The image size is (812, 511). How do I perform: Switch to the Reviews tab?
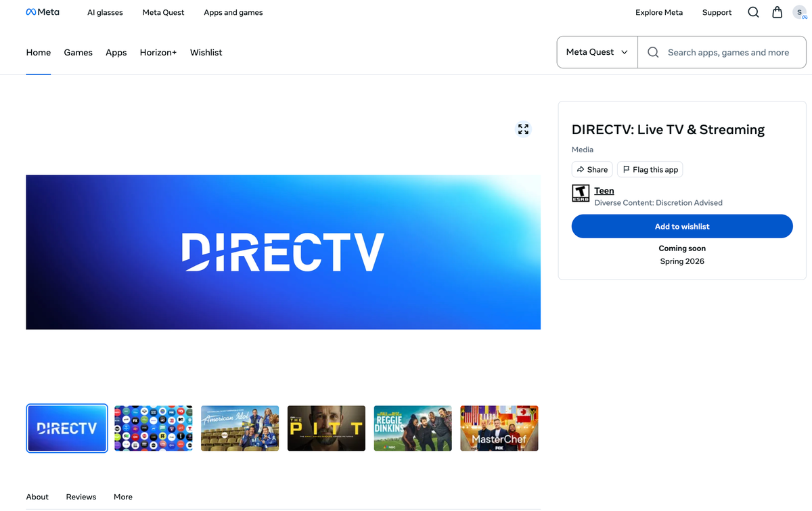[x=81, y=496]
